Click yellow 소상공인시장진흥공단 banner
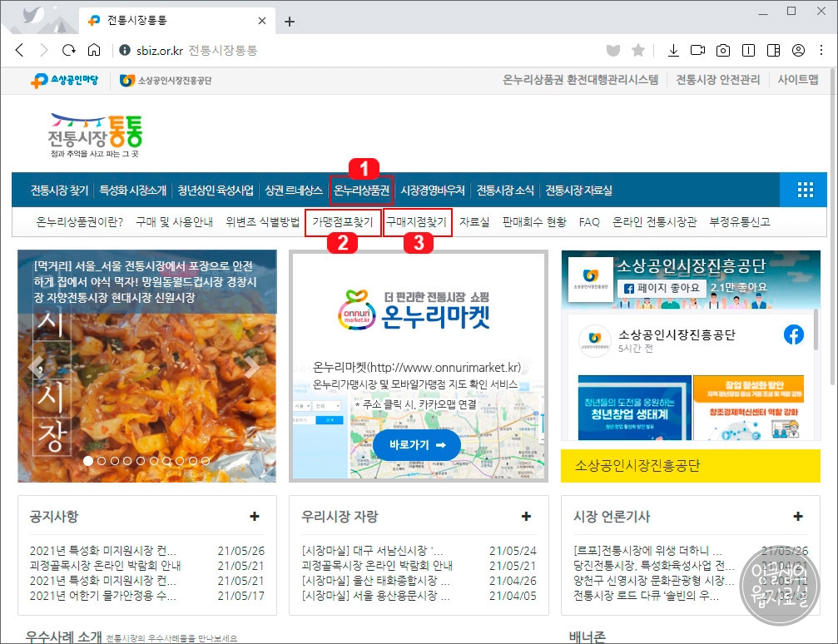Screen dimensions: 838x644 (691, 465)
